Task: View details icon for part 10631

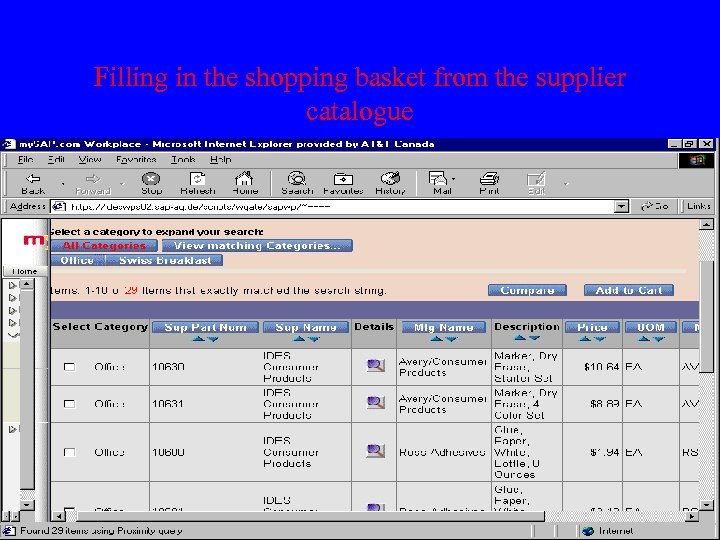Action: point(375,403)
